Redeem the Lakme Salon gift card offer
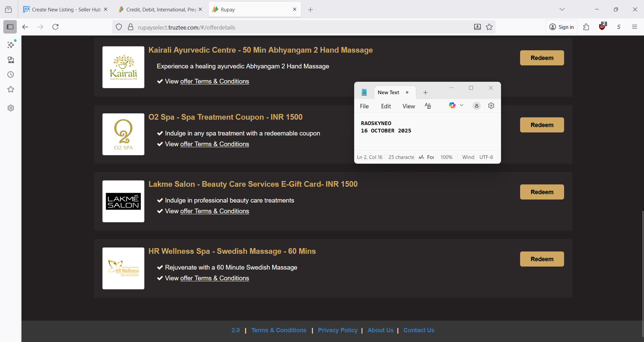Viewport: 644px width, 342px height. [x=542, y=192]
